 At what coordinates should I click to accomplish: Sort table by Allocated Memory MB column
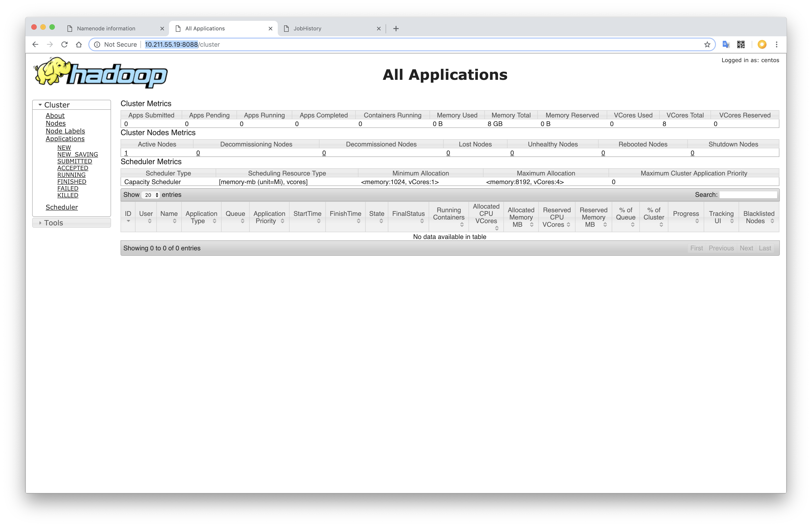click(521, 217)
